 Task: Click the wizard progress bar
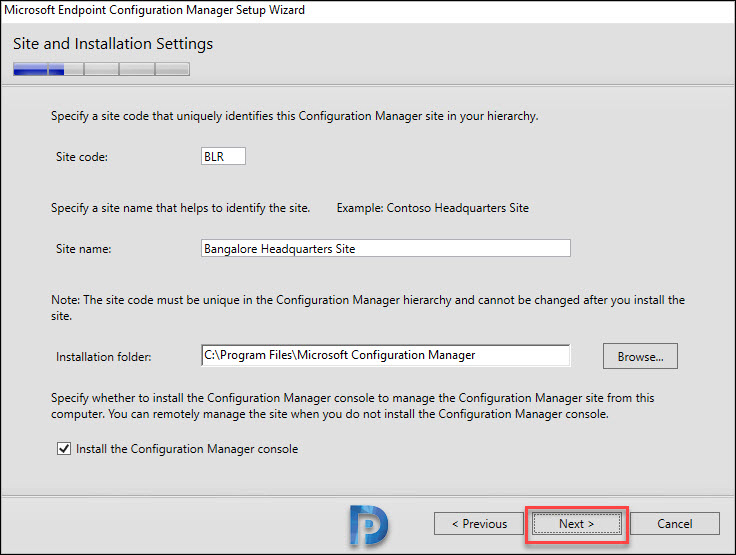(101, 69)
